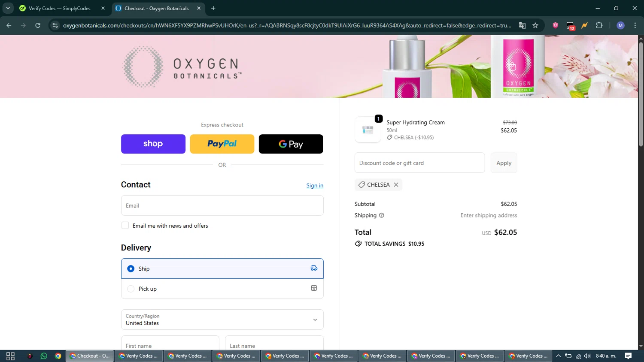View site information icon in address bar

coord(55,25)
